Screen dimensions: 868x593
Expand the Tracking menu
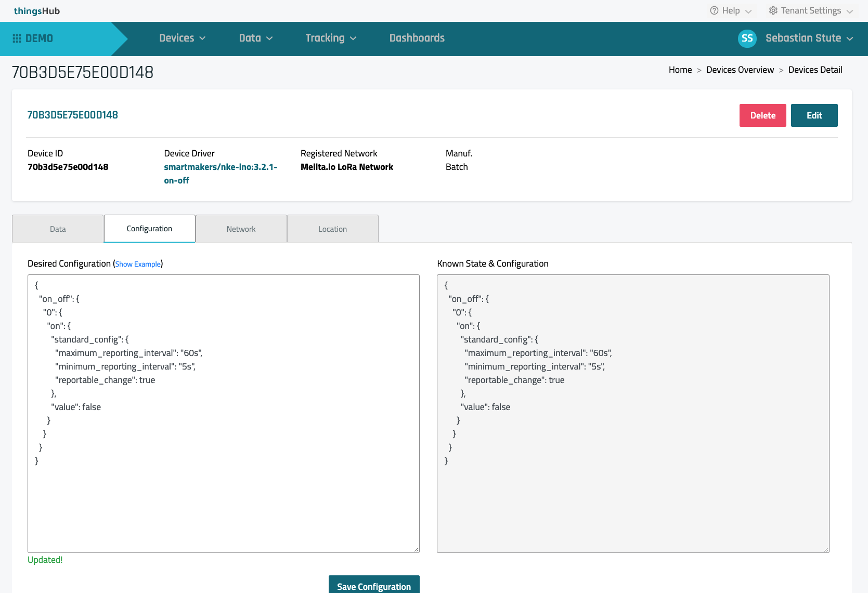pos(331,38)
